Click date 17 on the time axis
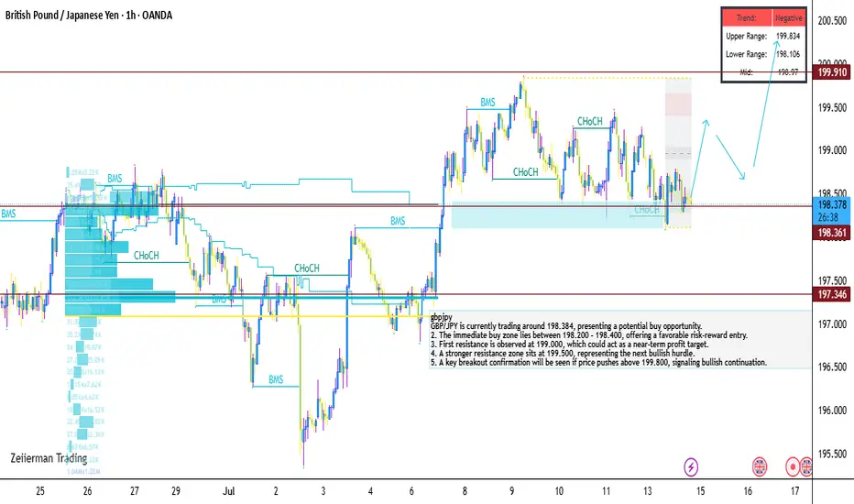The height and width of the screenshot is (504, 854). pos(795,491)
